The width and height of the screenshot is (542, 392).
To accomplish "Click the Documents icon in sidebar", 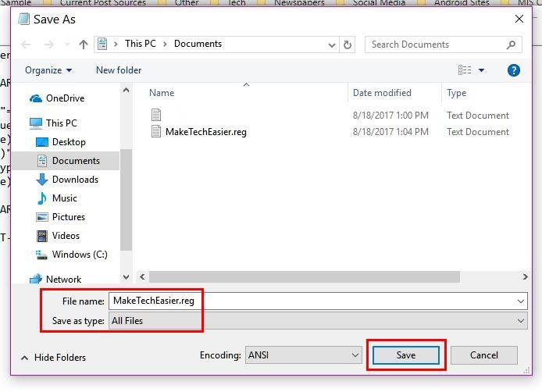I will [42, 161].
